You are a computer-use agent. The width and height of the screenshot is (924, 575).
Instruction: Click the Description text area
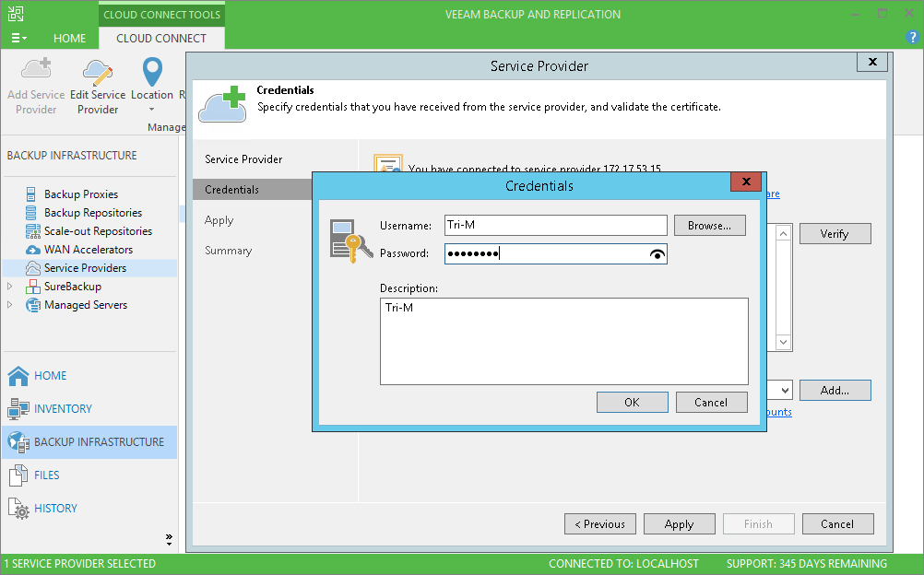pos(564,341)
